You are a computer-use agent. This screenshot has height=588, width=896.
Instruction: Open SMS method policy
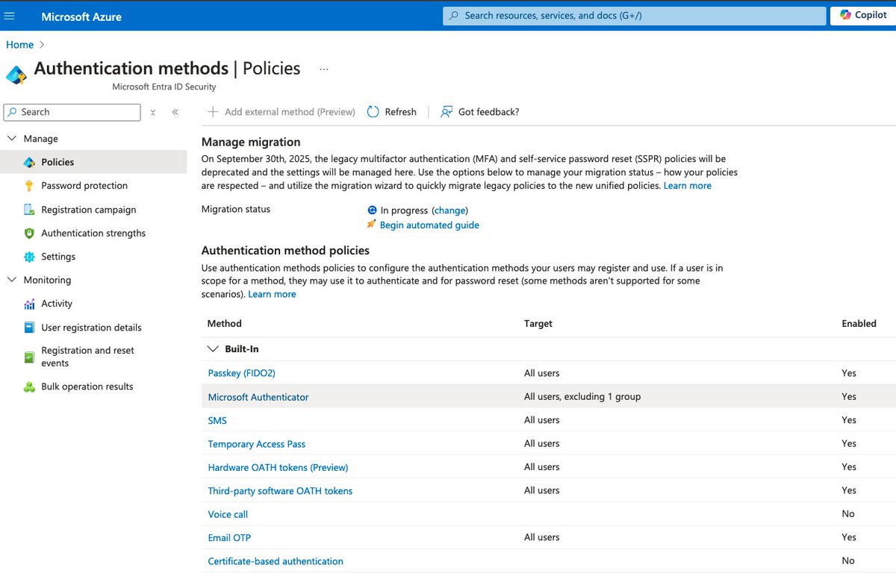pos(217,420)
